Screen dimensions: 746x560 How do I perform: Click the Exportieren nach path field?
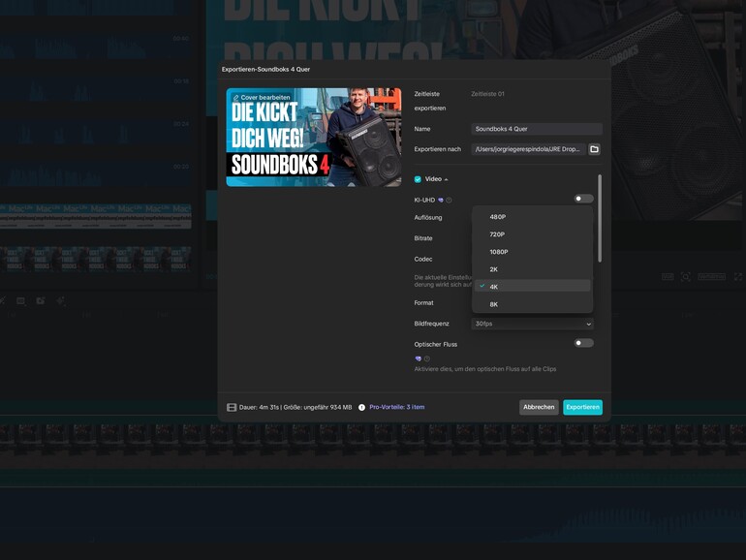529,149
